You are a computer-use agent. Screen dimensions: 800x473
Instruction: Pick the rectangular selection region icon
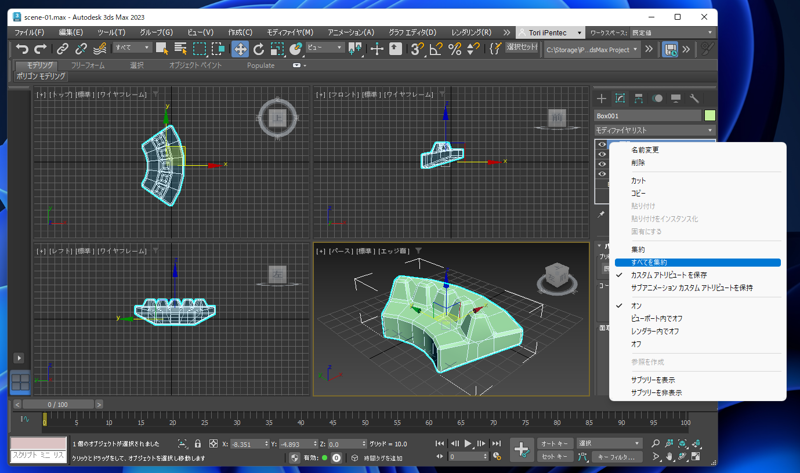[199, 48]
